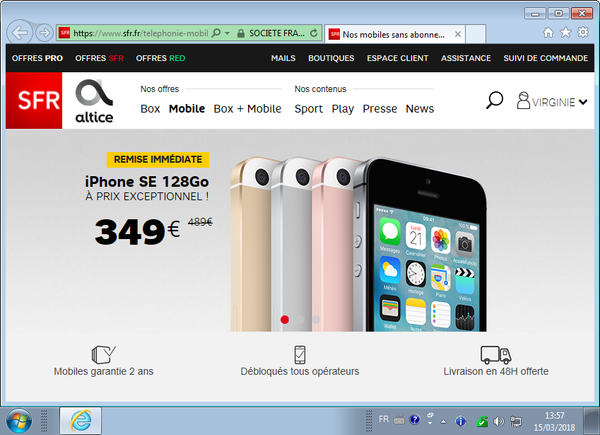600x435 pixels.
Task: Click the SFR red logo
Action: [x=34, y=100]
